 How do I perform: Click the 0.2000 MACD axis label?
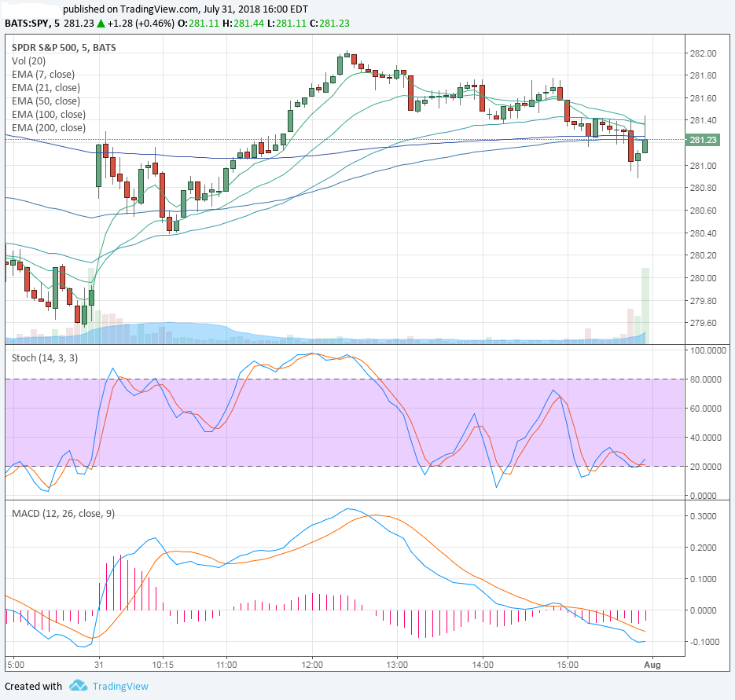point(703,548)
